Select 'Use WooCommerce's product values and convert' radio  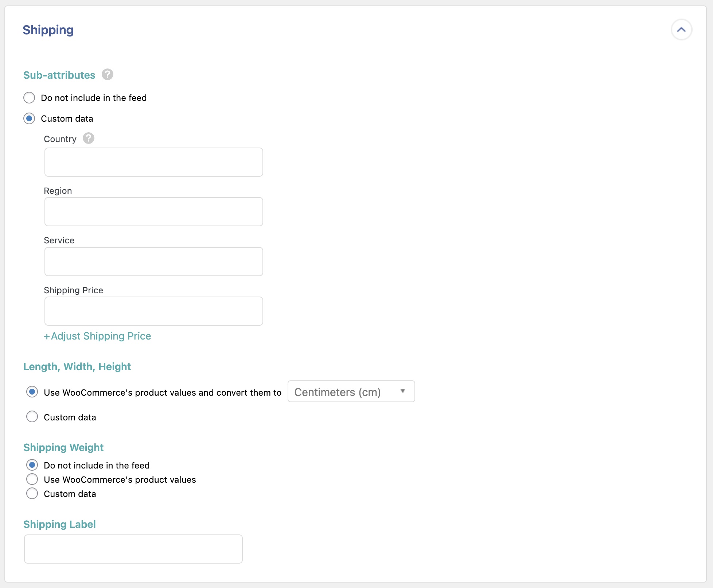[32, 392]
